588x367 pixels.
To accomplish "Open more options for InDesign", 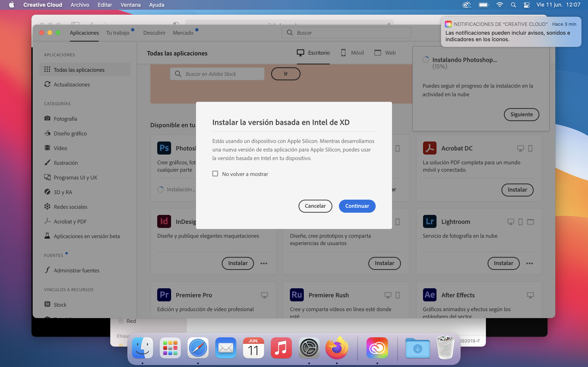I will pos(264,263).
